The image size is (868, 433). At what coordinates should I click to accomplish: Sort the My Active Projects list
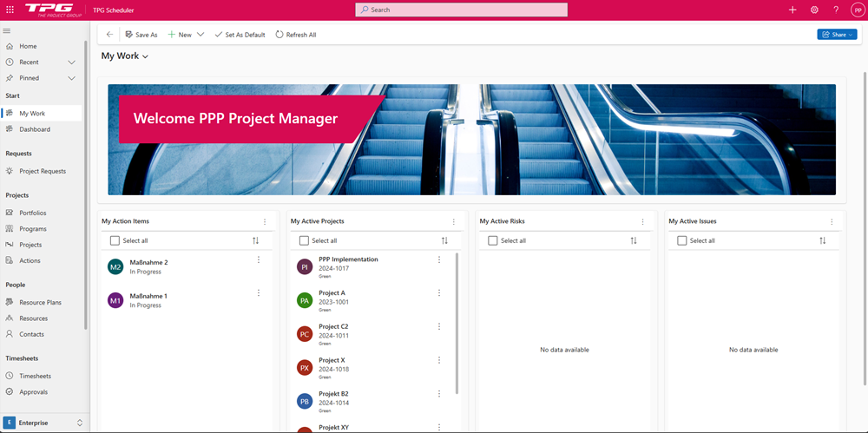click(444, 240)
